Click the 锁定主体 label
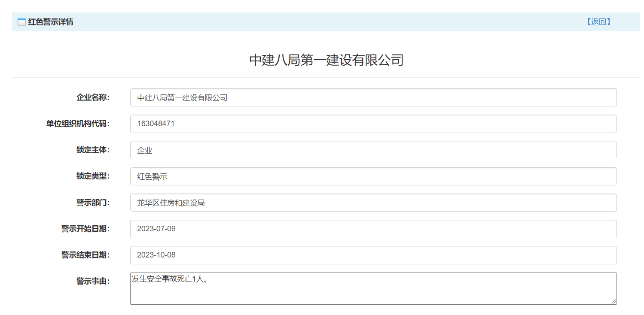The height and width of the screenshot is (315, 644). [93, 150]
